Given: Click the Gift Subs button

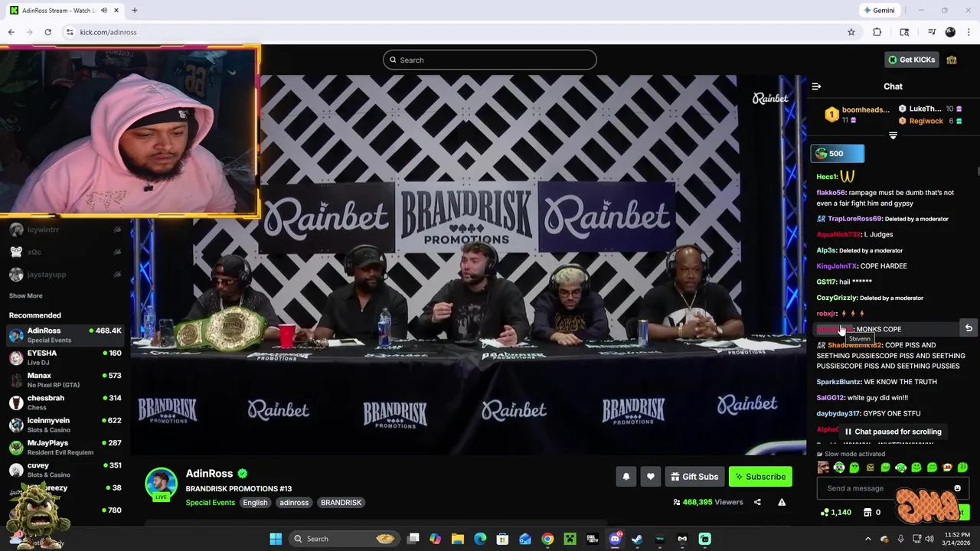Looking at the screenshot, I should [694, 477].
